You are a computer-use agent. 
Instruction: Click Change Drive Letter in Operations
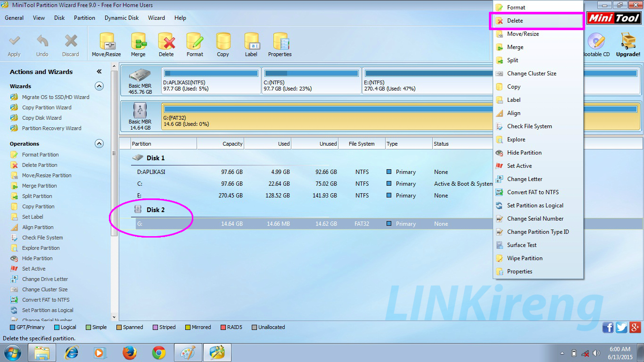pos(45,279)
